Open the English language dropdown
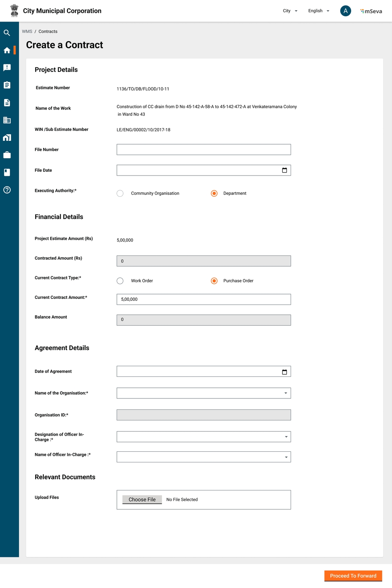This screenshot has height=588, width=392. coord(318,11)
